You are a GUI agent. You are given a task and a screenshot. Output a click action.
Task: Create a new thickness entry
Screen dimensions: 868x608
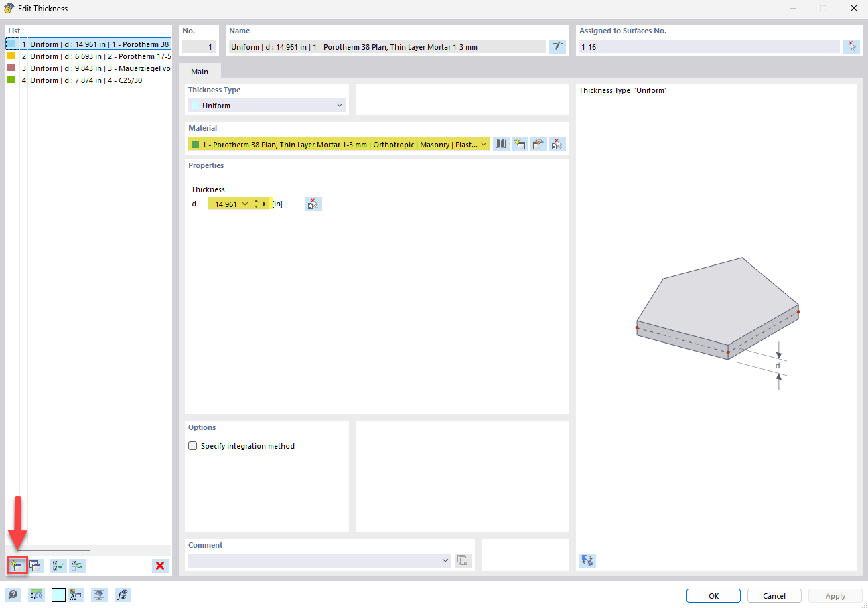click(x=16, y=566)
